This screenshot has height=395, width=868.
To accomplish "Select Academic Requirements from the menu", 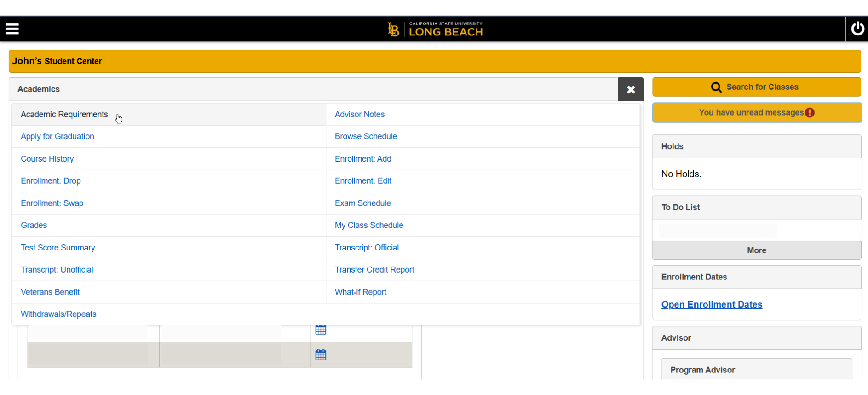I will [64, 115].
